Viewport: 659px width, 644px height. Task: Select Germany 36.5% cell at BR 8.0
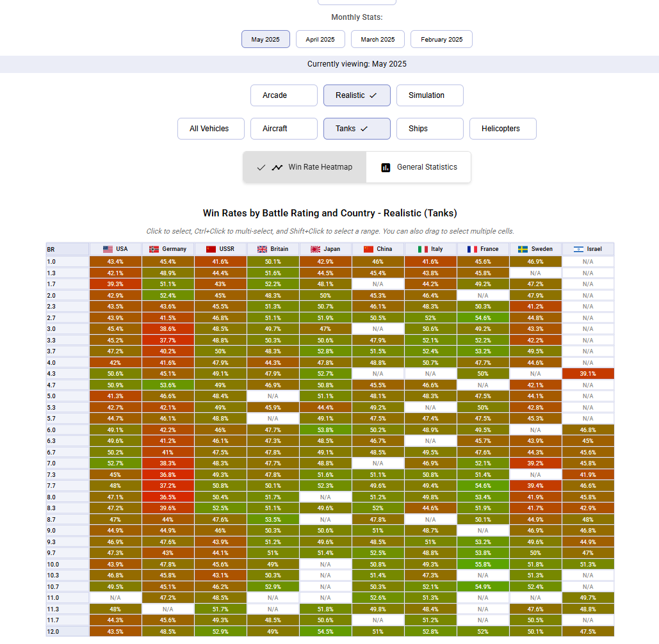(x=168, y=497)
